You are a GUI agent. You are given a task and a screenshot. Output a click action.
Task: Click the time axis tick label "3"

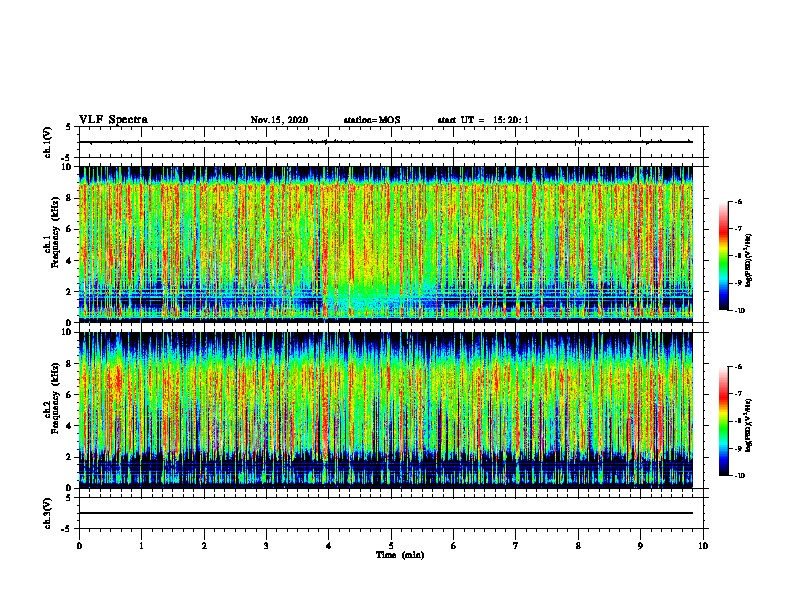coord(266,546)
